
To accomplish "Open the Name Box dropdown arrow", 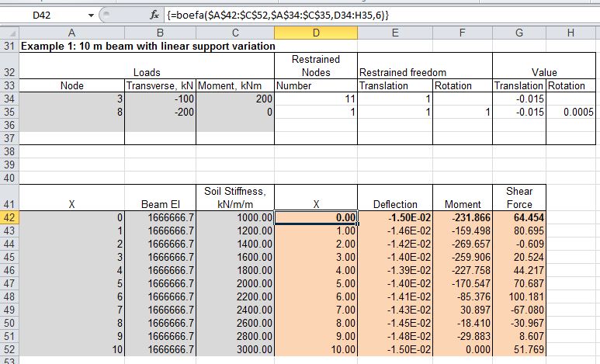I will (93, 16).
